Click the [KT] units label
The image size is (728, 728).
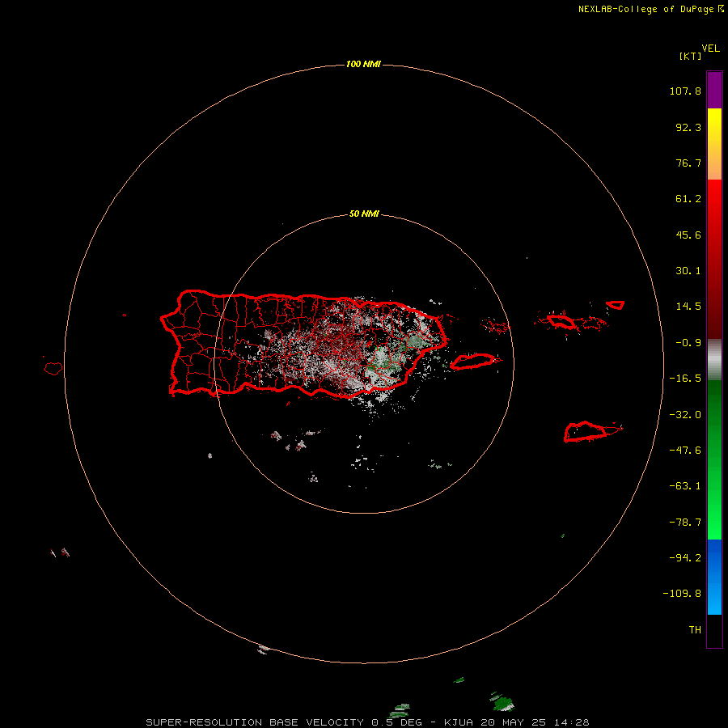point(690,56)
